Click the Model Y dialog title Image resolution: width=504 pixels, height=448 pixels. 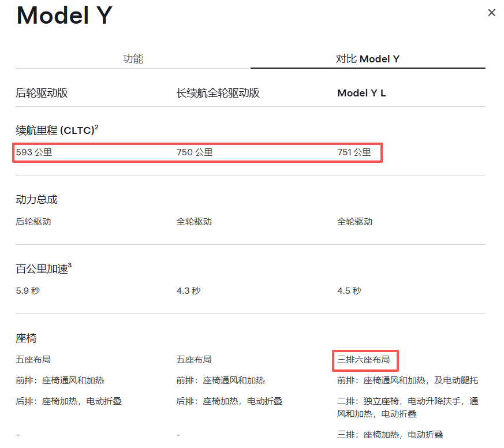pyautogui.click(x=64, y=15)
